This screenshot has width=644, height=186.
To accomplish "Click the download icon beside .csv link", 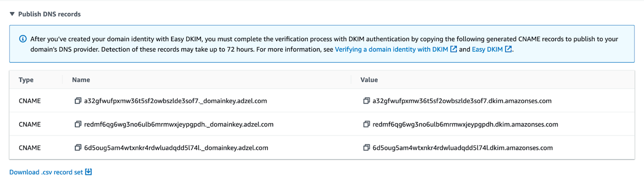I will (89, 172).
